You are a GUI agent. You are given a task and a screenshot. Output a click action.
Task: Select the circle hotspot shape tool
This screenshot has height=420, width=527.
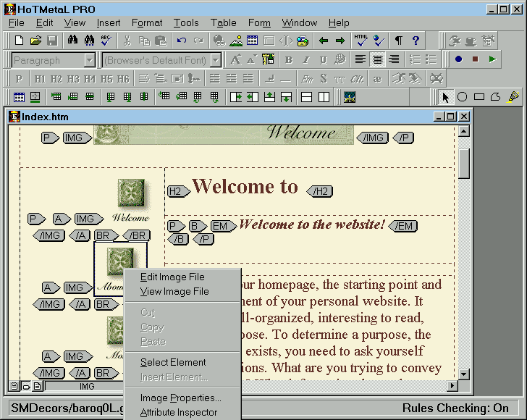(463, 97)
